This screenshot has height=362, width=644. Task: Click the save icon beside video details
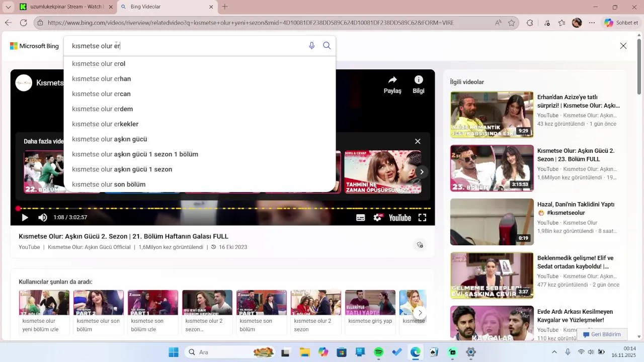click(x=420, y=245)
